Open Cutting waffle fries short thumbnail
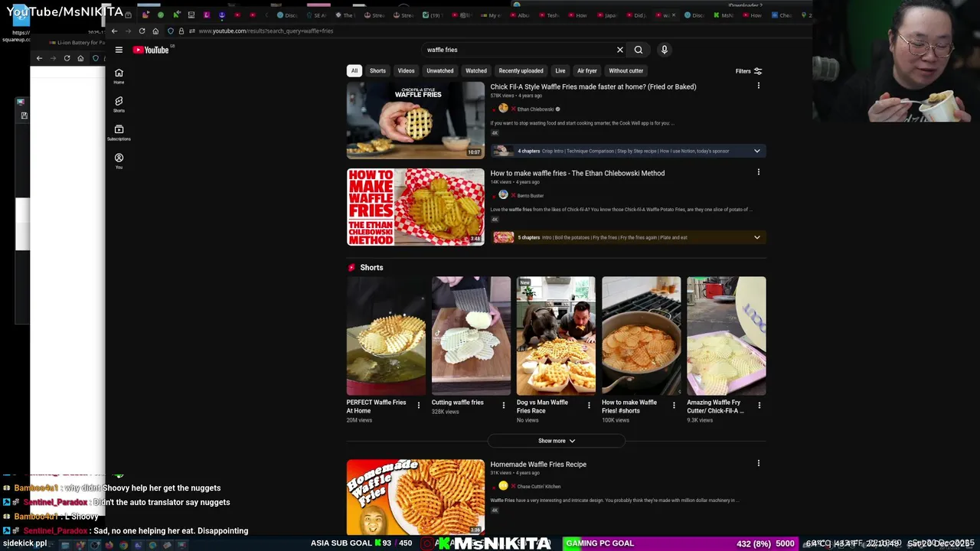 point(471,336)
